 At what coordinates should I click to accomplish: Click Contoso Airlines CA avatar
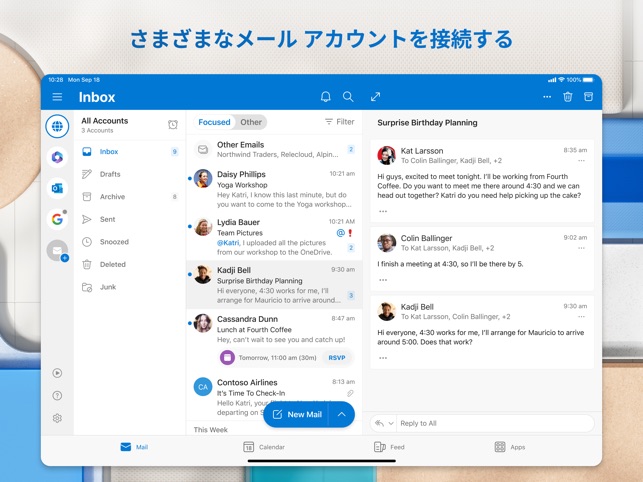point(203,387)
